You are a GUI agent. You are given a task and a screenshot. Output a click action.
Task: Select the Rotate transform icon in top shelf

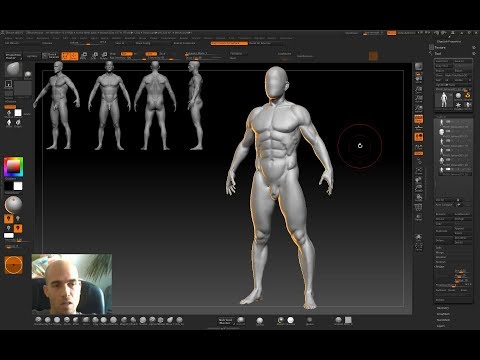pos(104,56)
